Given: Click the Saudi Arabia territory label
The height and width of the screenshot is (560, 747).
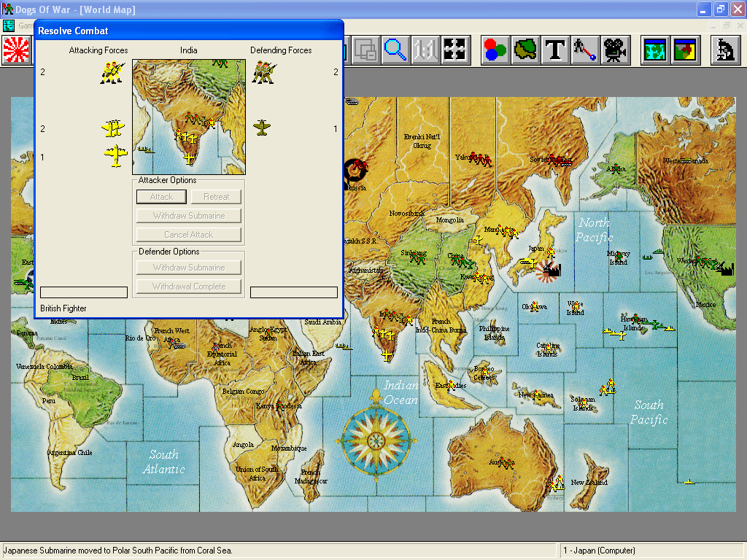Looking at the screenshot, I should click(322, 322).
